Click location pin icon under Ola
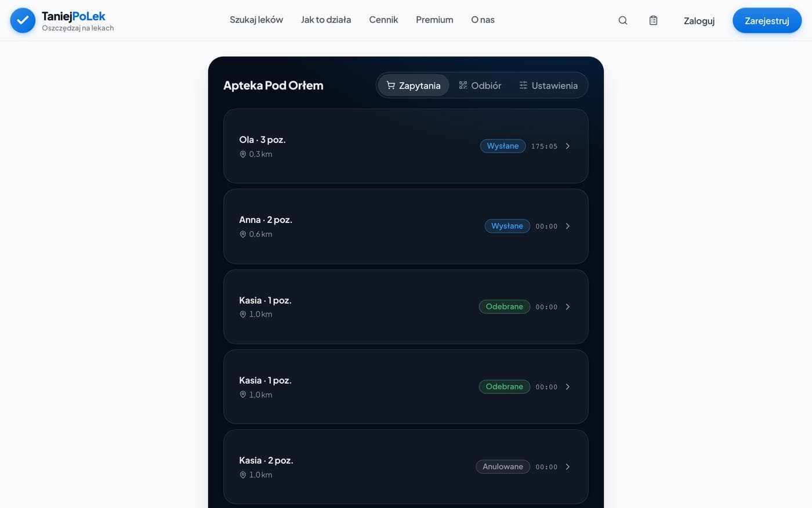The width and height of the screenshot is (812, 508). (x=243, y=154)
